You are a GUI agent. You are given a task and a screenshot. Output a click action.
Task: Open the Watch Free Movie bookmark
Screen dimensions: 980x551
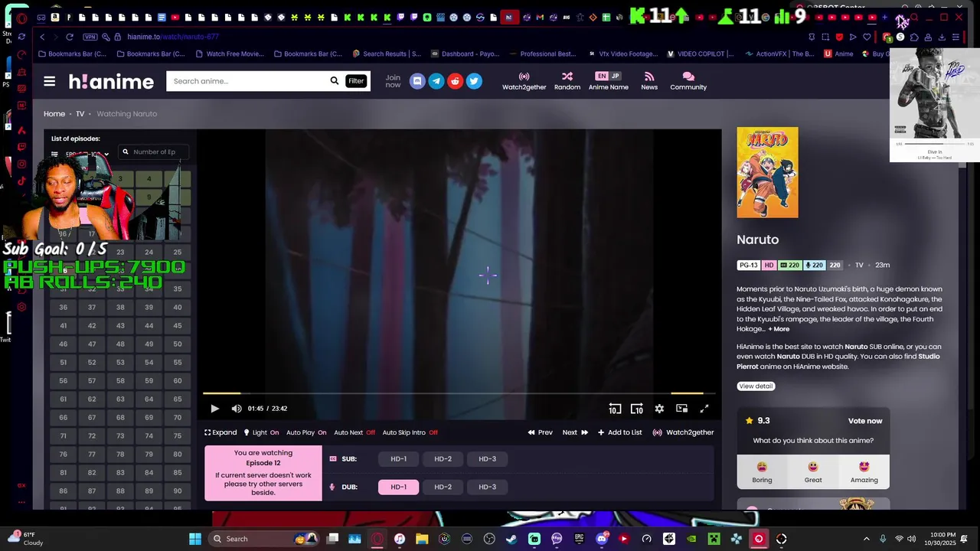[x=230, y=54]
